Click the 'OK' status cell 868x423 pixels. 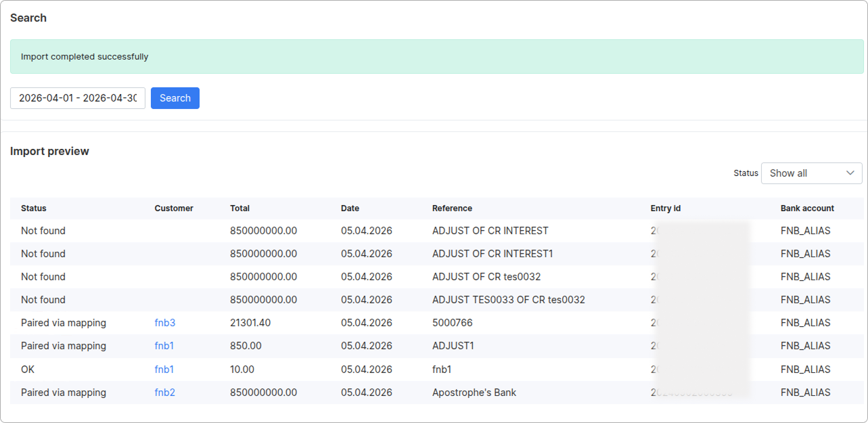point(28,370)
